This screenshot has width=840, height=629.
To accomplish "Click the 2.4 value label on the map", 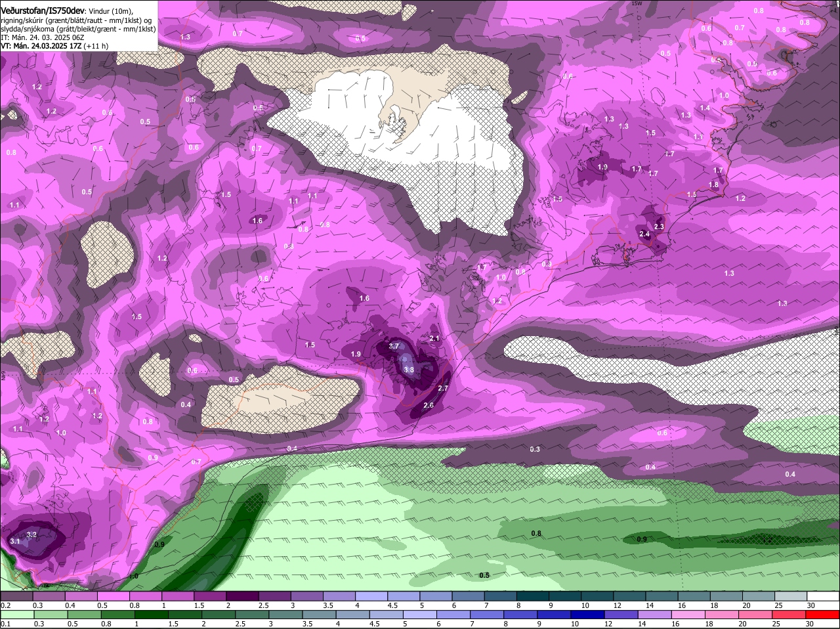I will pos(644,234).
